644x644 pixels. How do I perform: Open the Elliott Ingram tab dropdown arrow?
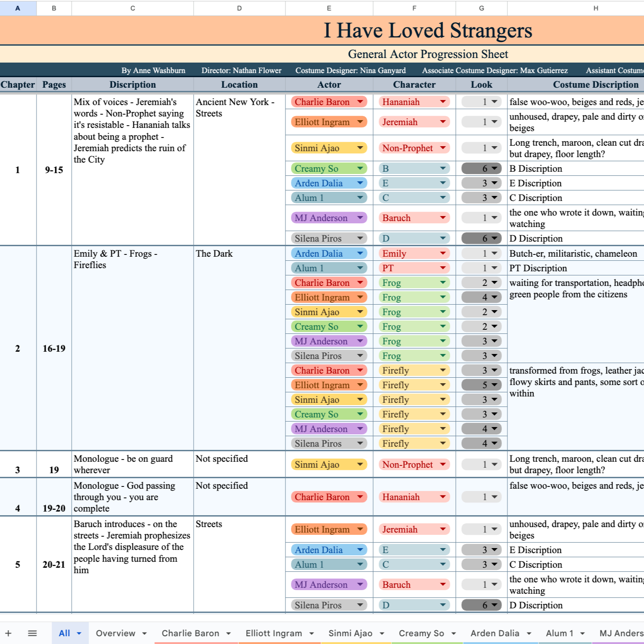[x=311, y=633]
